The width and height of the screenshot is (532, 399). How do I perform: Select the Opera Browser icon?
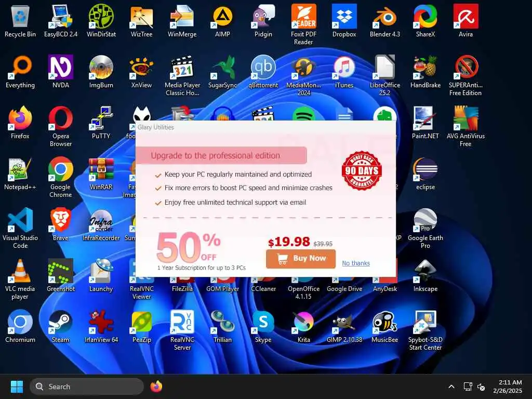pos(61,126)
